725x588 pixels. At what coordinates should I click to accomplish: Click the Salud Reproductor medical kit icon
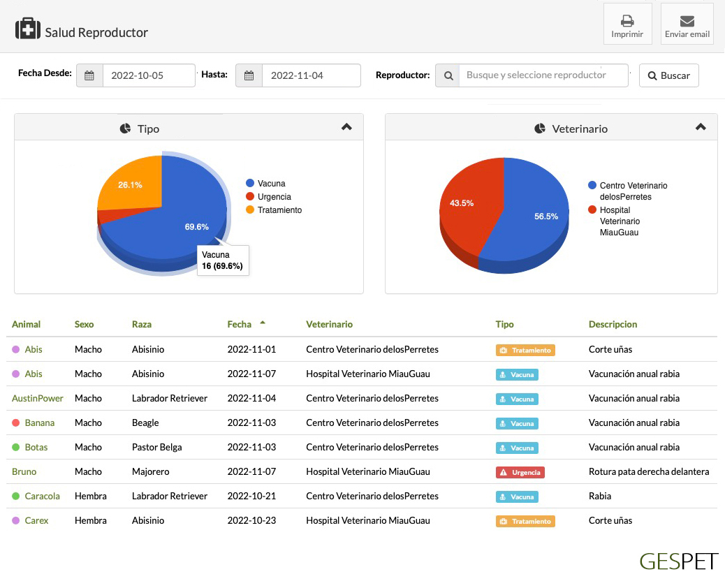tap(28, 29)
